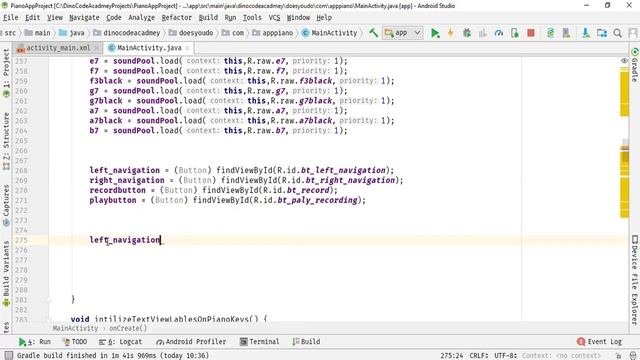640x360 pixels.
Task: Click the tool window quick-access icon in status bar
Action: coord(9,355)
